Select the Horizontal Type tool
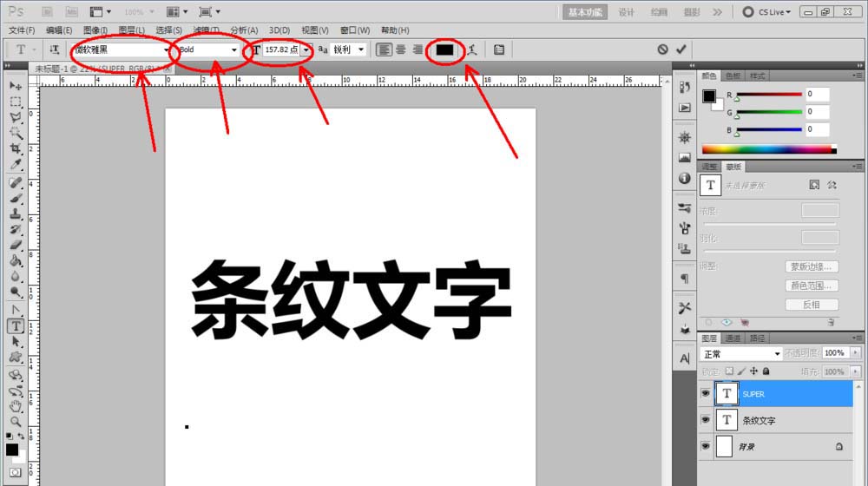The width and height of the screenshot is (868, 486). [x=16, y=326]
